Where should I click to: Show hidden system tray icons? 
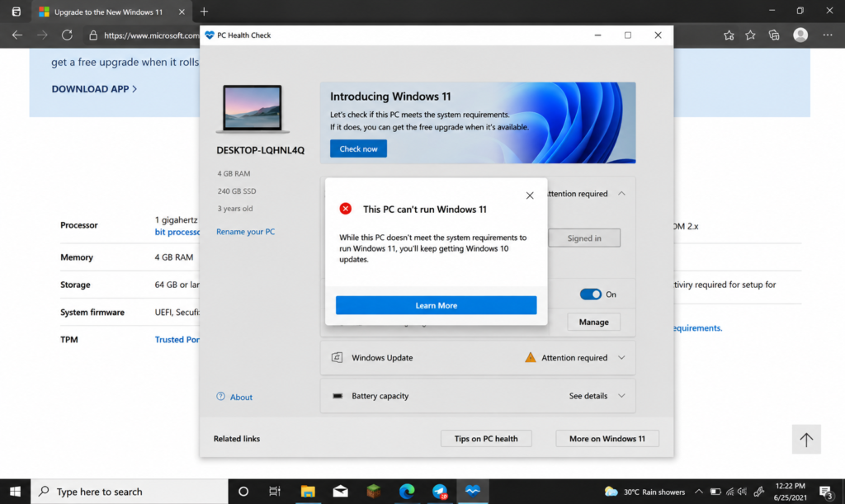pos(698,492)
